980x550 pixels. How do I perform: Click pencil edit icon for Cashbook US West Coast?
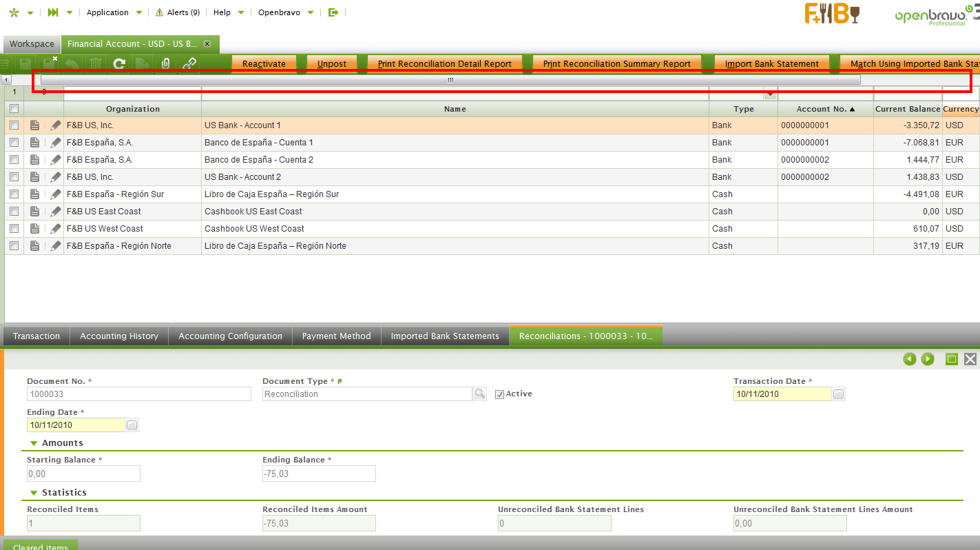[x=56, y=229]
